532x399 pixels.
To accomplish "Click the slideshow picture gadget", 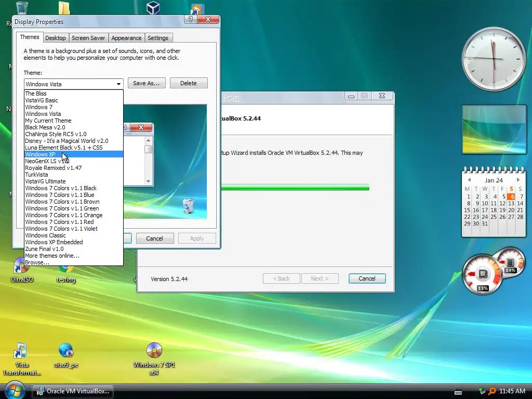I will point(494,129).
